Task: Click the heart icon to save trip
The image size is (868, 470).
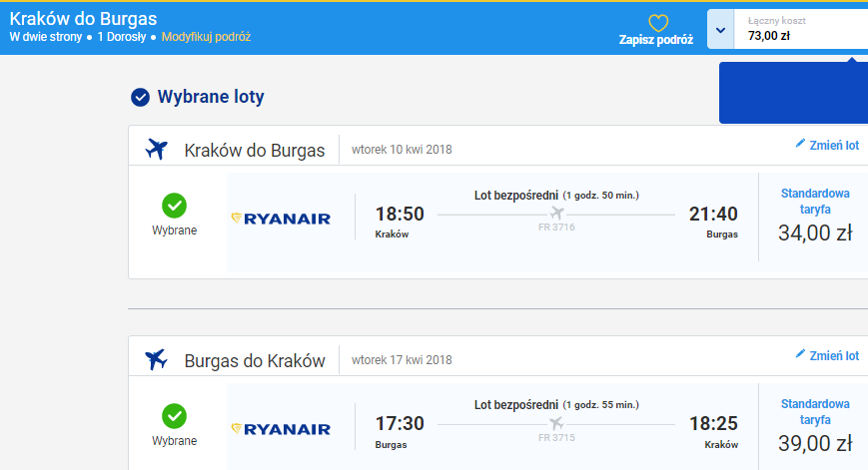Action: click(658, 23)
